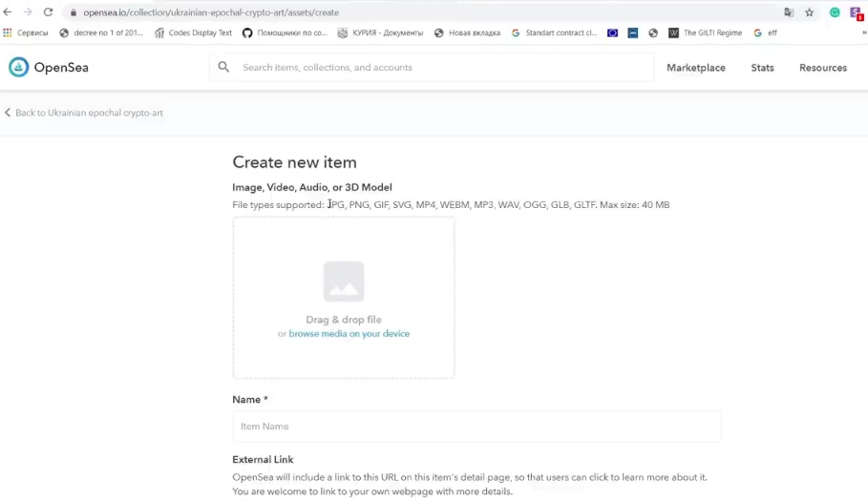Click the image placeholder icon in upload area
Image resolution: width=868 pixels, height=501 pixels.
(344, 282)
